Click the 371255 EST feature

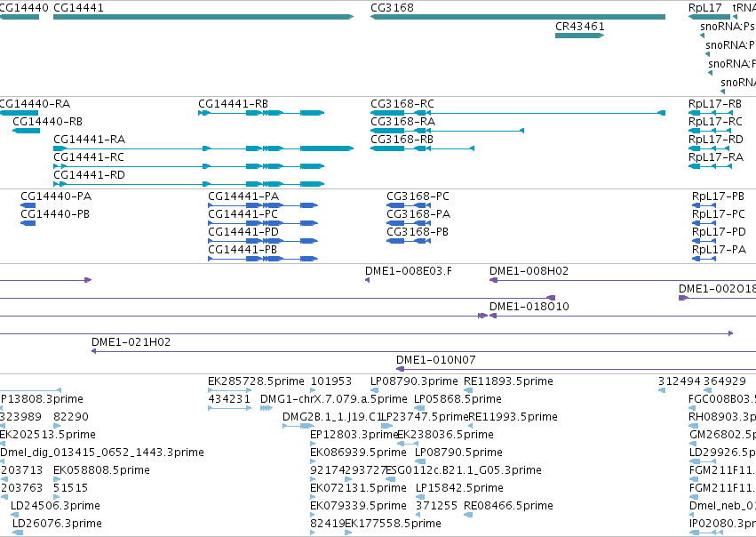(418, 515)
